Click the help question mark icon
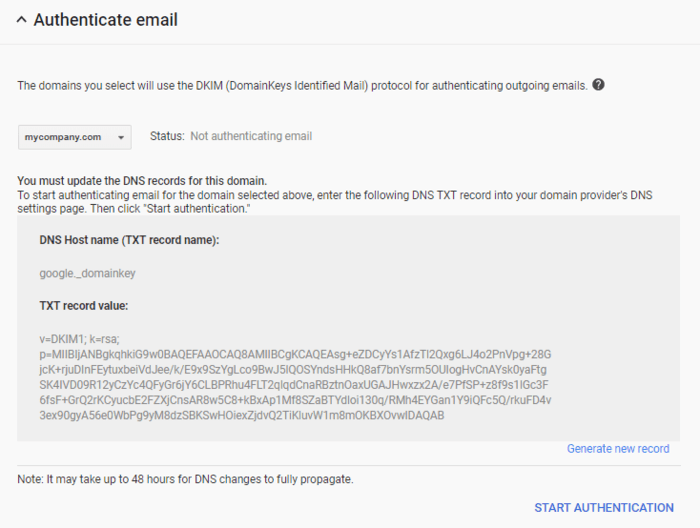The width and height of the screenshot is (700, 528). tap(598, 85)
